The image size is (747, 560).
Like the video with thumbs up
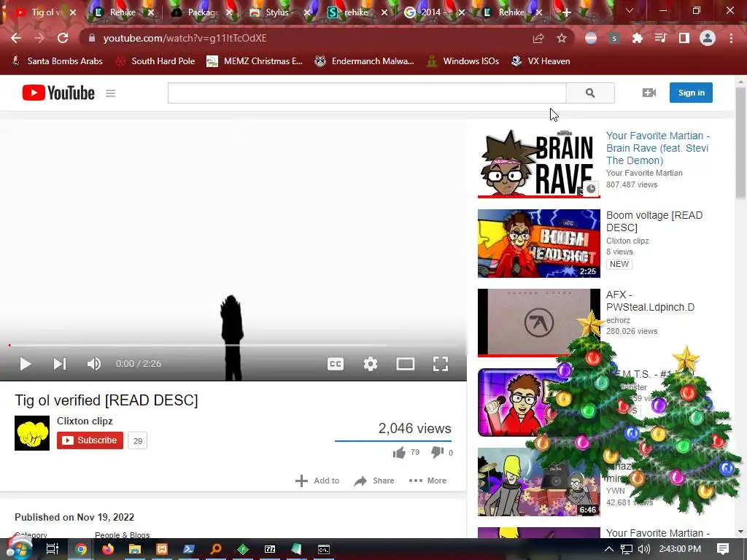pos(399,452)
